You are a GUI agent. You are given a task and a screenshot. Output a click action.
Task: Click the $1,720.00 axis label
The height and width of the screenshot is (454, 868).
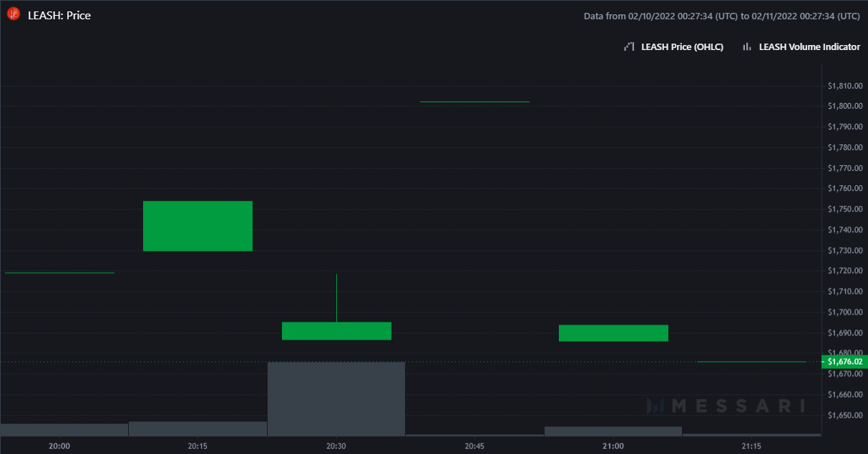tap(844, 271)
